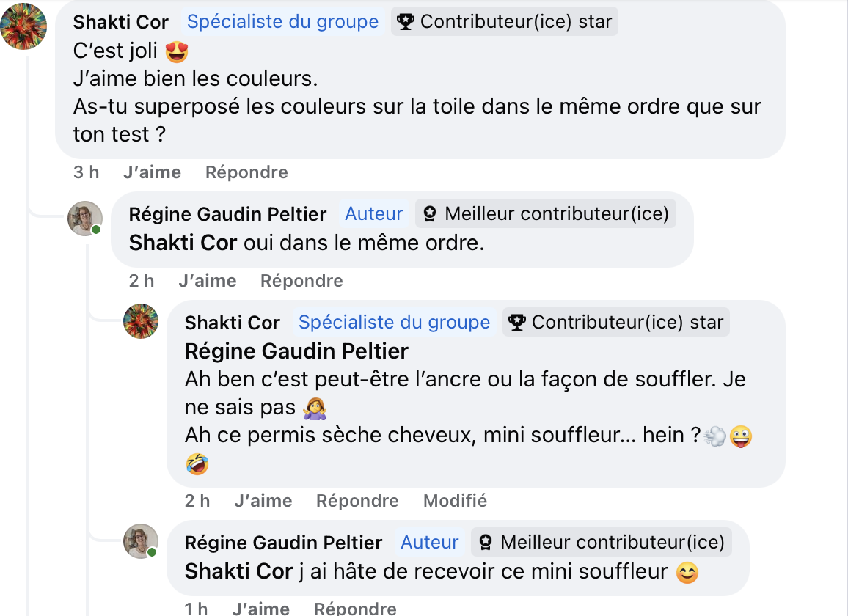Click the Shakti Cor mention in last reply
The image size is (848, 616).
point(238,571)
